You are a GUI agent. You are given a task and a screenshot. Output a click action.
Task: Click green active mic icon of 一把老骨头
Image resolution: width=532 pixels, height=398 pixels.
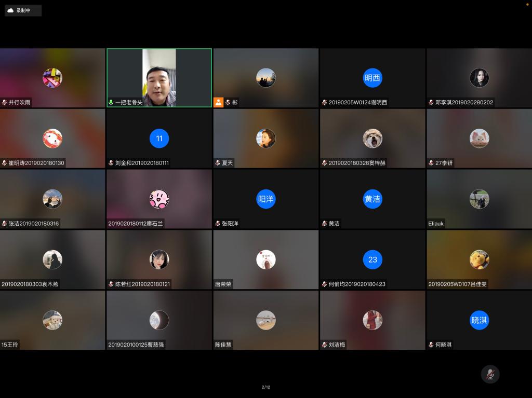(x=111, y=102)
